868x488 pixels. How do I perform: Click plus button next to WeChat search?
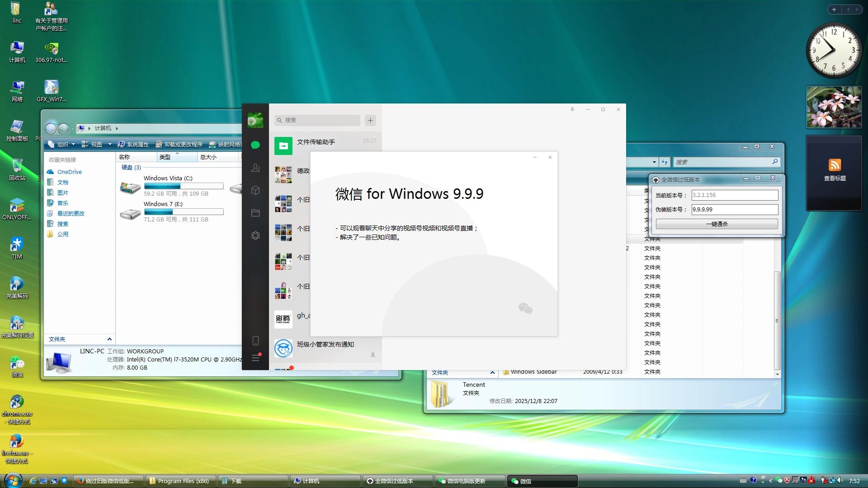pos(370,120)
